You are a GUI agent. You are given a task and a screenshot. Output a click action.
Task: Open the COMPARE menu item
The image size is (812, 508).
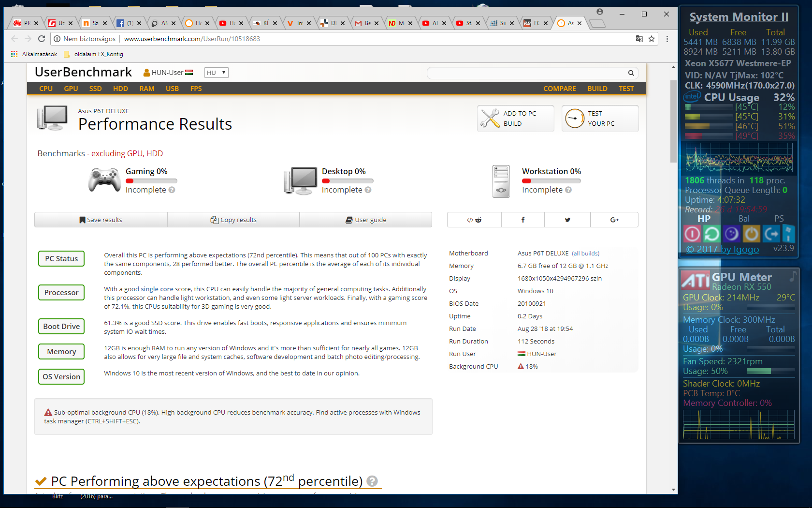pos(560,89)
